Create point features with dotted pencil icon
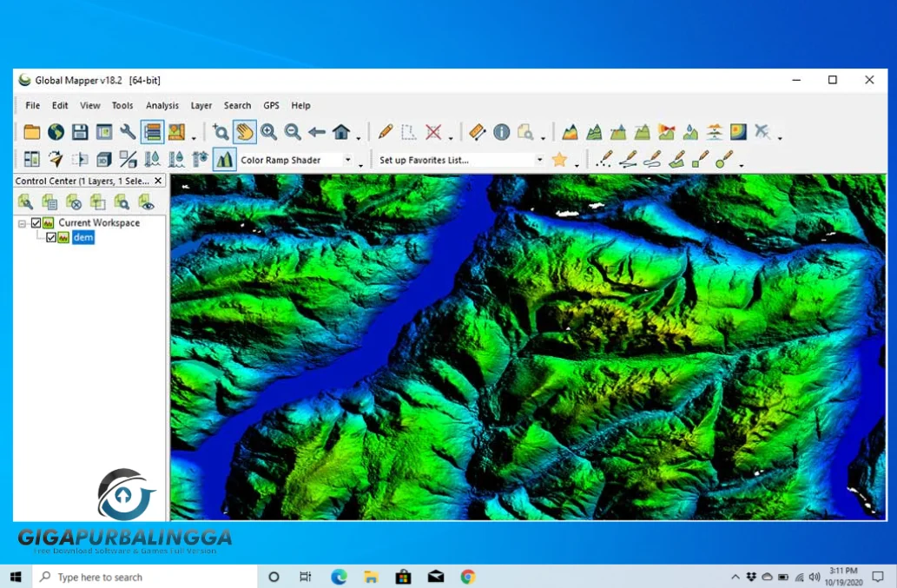897x588 pixels. [604, 159]
